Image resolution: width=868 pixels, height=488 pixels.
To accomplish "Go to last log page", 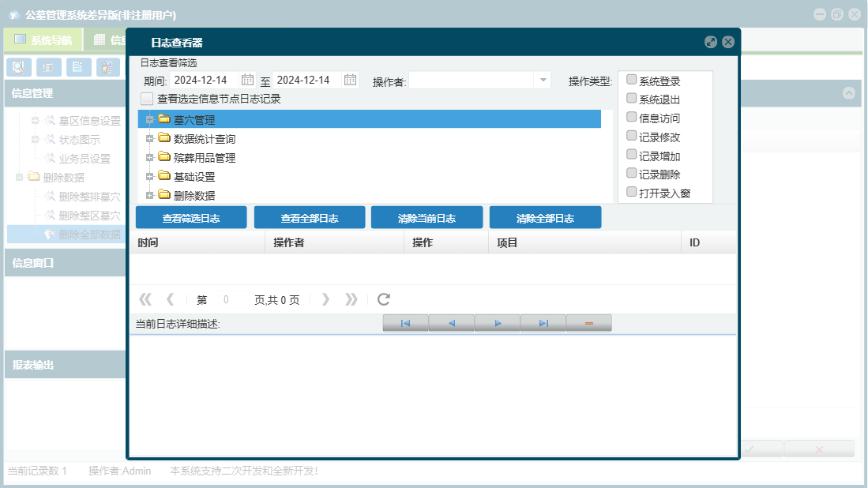I will (x=351, y=299).
